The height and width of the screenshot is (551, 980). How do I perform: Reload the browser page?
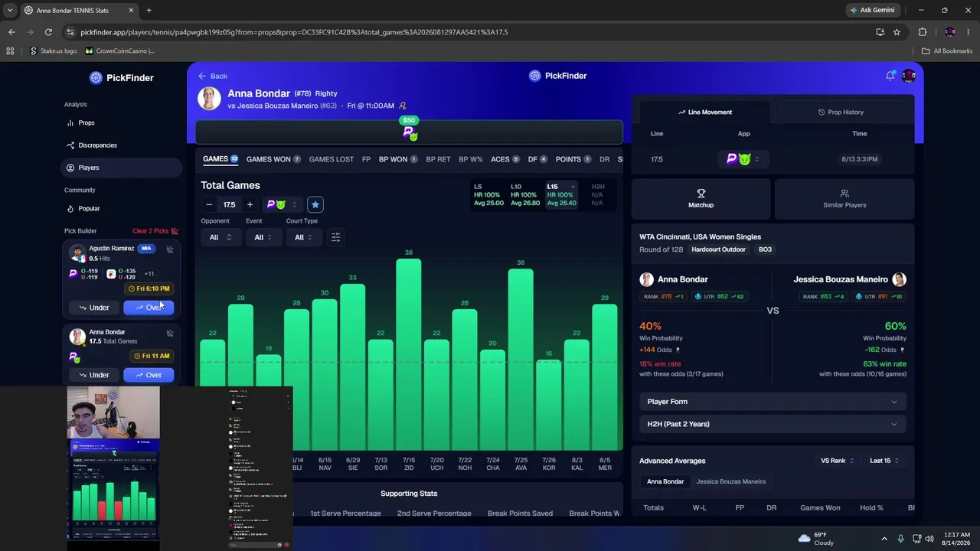[x=48, y=32]
